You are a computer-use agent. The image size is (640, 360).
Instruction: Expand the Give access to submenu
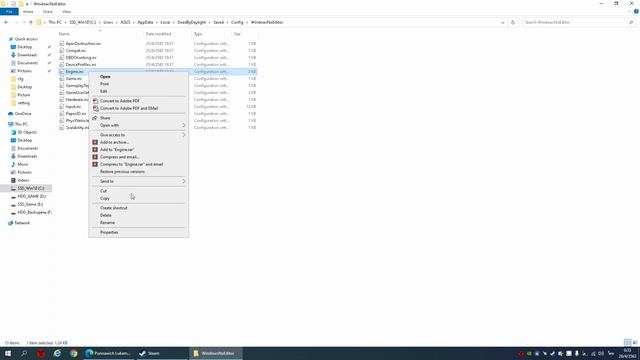tap(184, 135)
